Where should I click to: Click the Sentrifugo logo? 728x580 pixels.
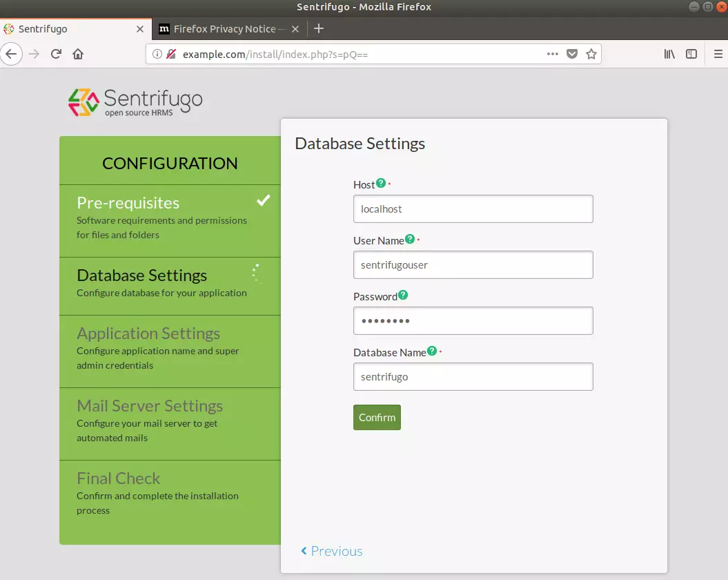pos(135,101)
